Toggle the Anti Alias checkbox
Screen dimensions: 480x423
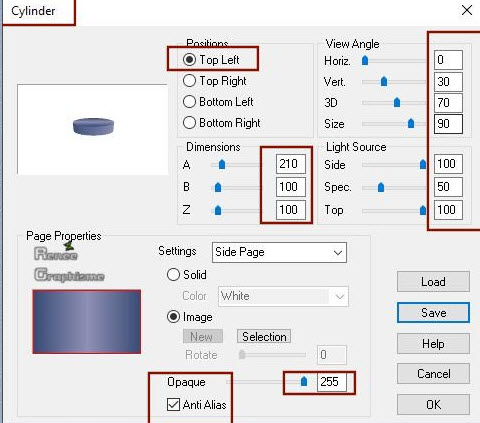173,404
